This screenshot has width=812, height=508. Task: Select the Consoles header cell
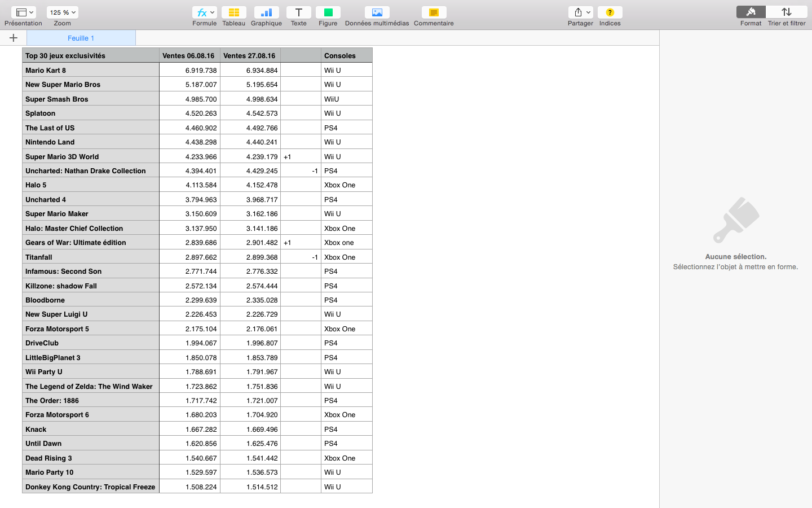(x=347, y=55)
